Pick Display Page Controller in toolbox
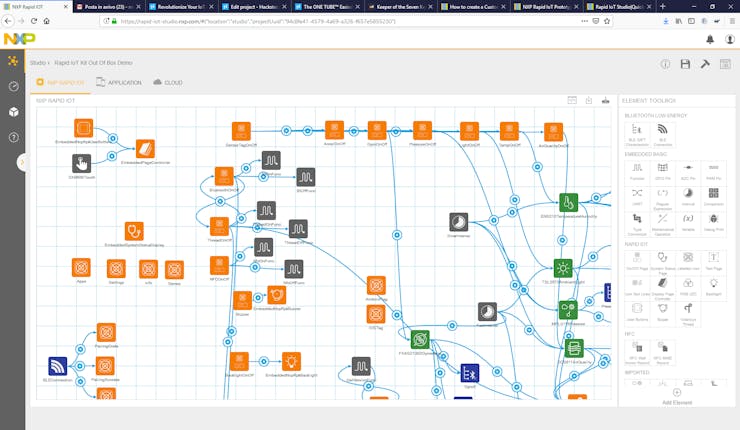The height and width of the screenshot is (430, 740). tap(663, 288)
